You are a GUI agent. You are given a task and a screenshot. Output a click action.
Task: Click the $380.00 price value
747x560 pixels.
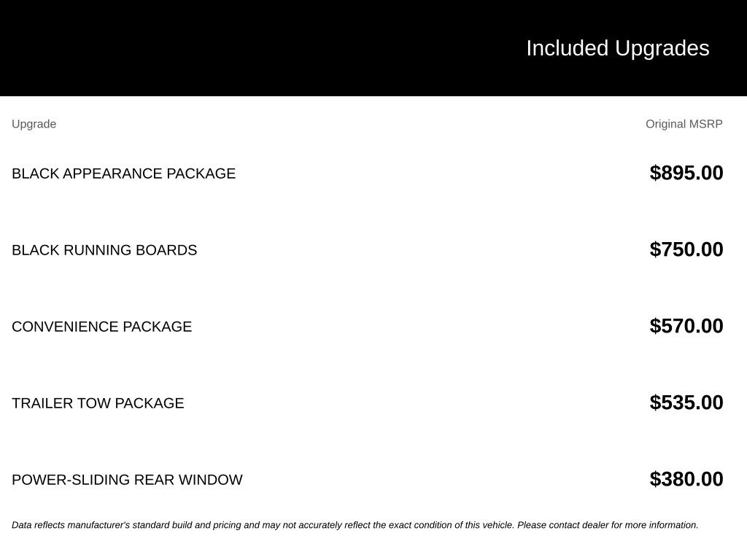tap(686, 479)
